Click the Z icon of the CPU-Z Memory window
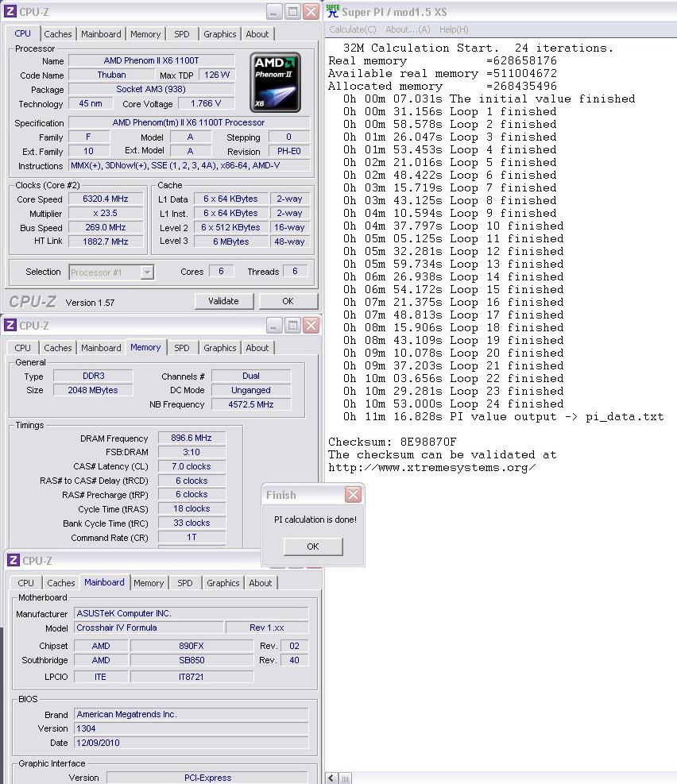Image resolution: width=677 pixels, height=784 pixels. click(10, 326)
